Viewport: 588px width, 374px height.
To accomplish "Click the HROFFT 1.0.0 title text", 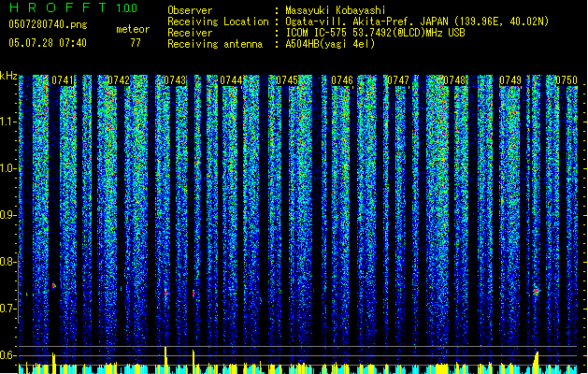I will point(74,7).
